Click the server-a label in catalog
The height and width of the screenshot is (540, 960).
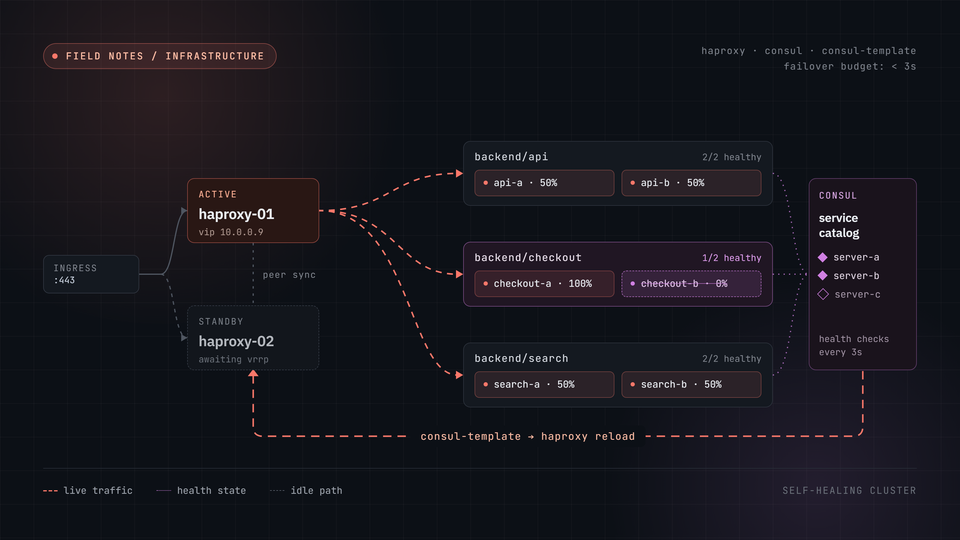coord(856,257)
